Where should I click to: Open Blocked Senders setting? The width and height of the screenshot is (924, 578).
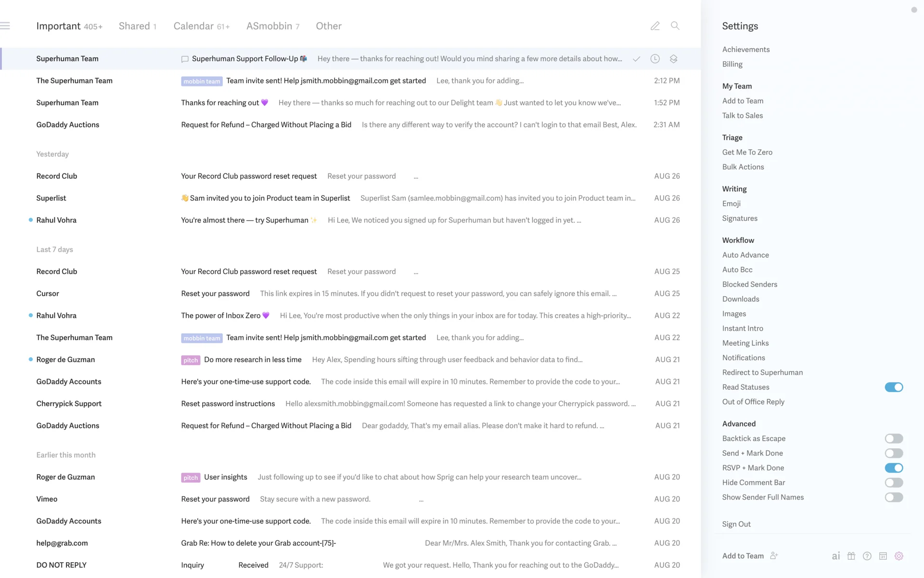pyautogui.click(x=749, y=284)
